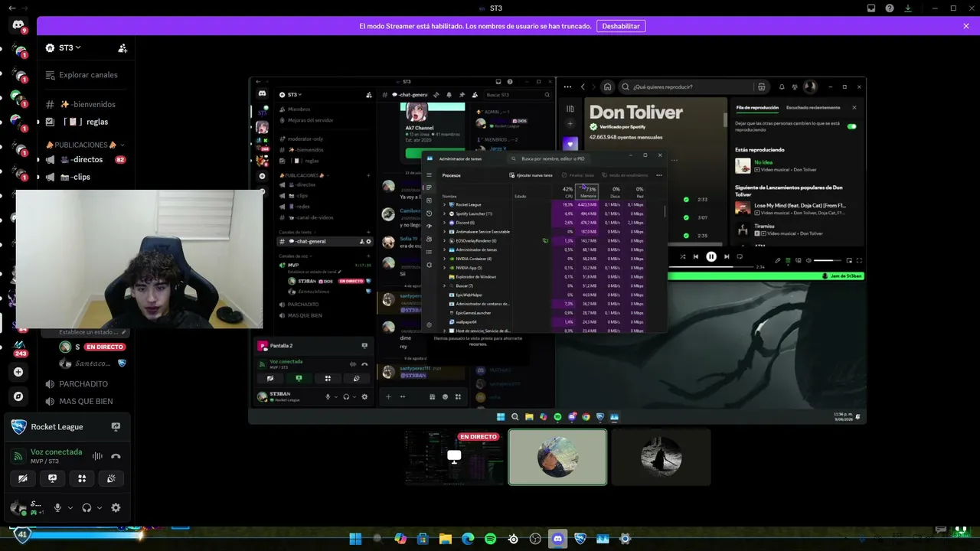Toggle the saved checkmark for the 2:33 track
The width and height of the screenshot is (980, 551).
point(686,200)
